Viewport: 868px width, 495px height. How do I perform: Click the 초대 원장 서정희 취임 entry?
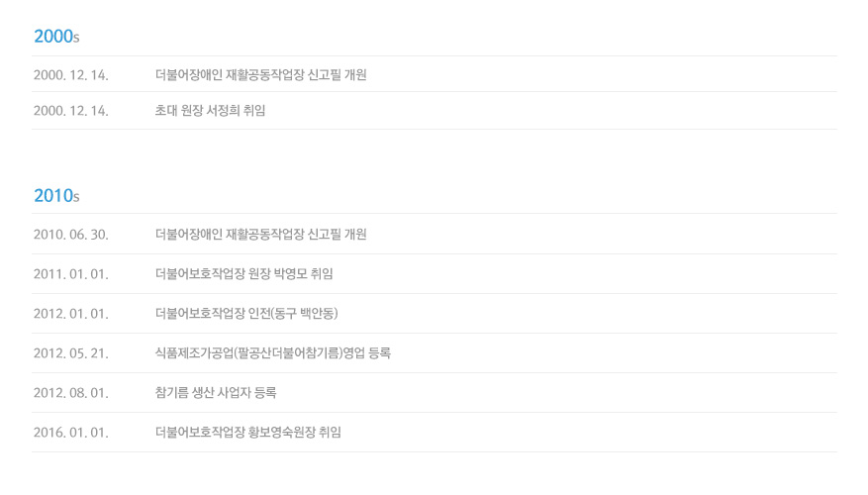(210, 111)
